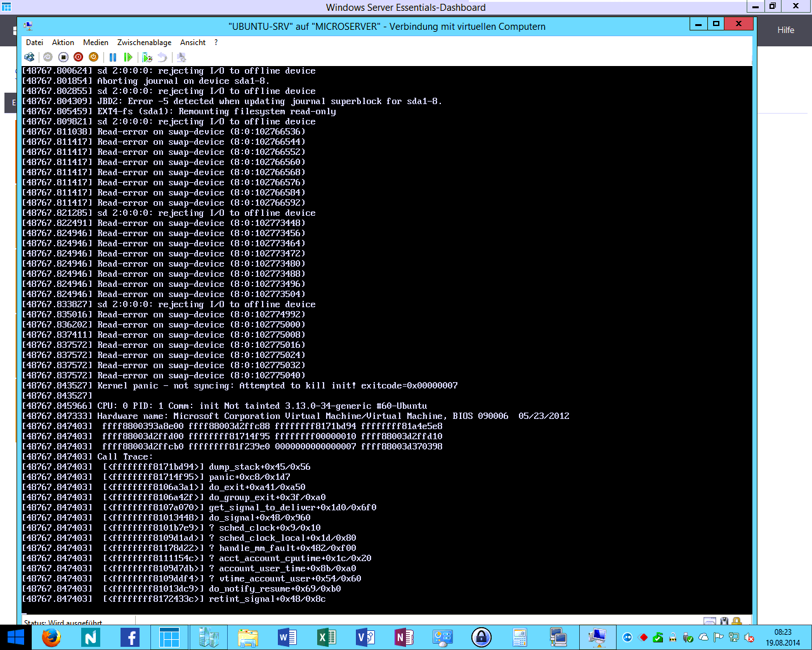Launch Firefox from the taskbar
The height and width of the screenshot is (650, 812).
pyautogui.click(x=51, y=637)
